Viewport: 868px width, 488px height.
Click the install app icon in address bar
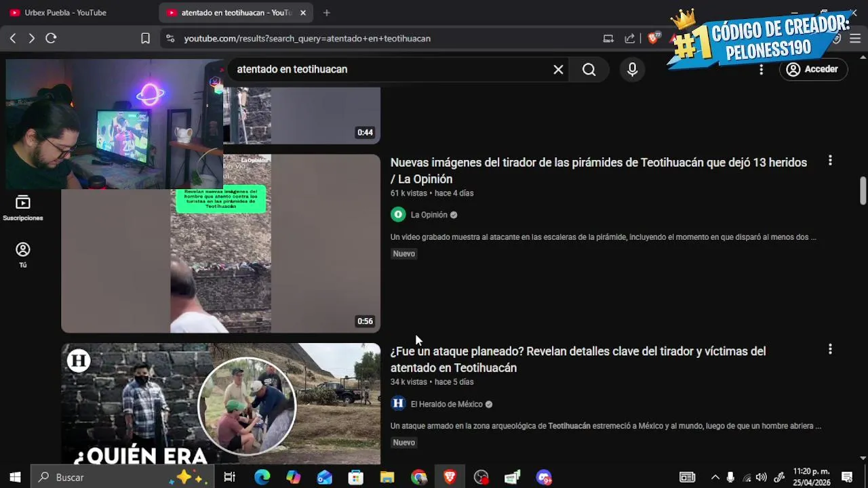point(608,39)
